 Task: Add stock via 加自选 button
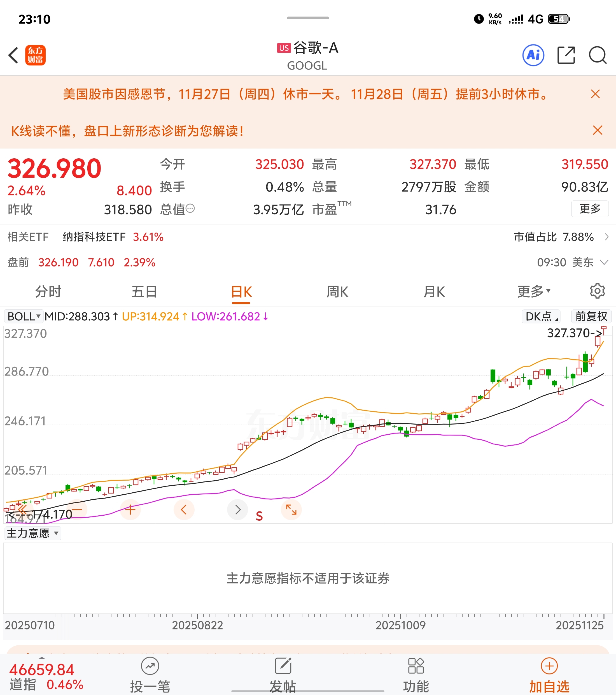(x=549, y=675)
